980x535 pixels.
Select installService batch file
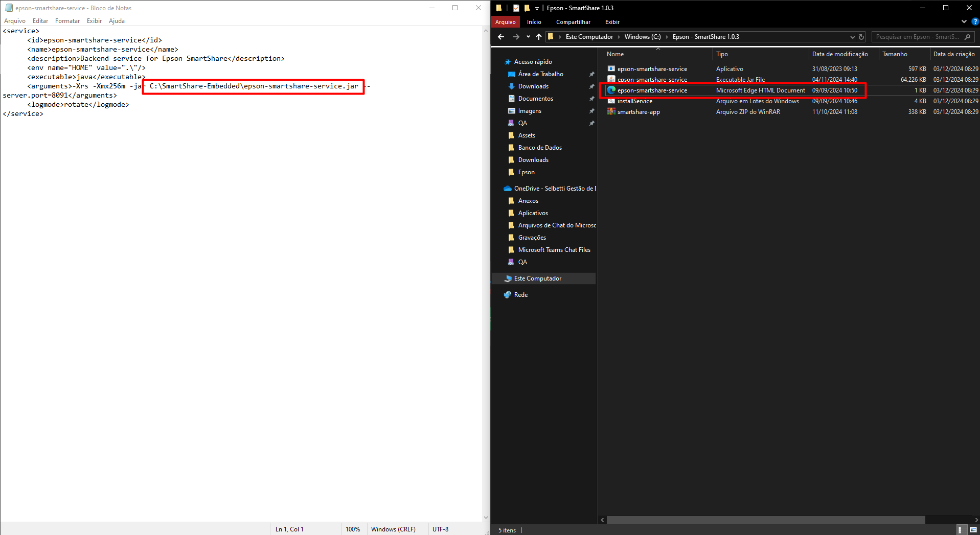coord(634,101)
